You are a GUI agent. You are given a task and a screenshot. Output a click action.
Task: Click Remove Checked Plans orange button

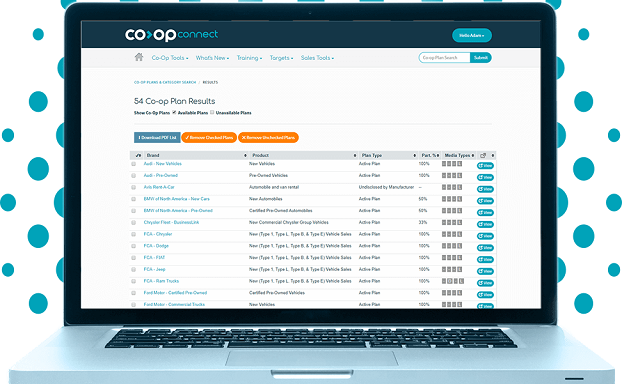pos(209,138)
